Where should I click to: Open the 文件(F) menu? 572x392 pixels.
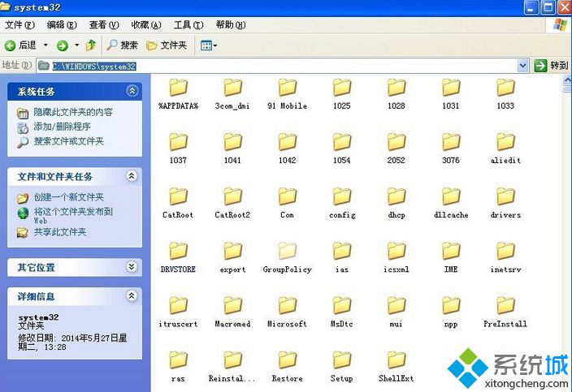[19, 25]
